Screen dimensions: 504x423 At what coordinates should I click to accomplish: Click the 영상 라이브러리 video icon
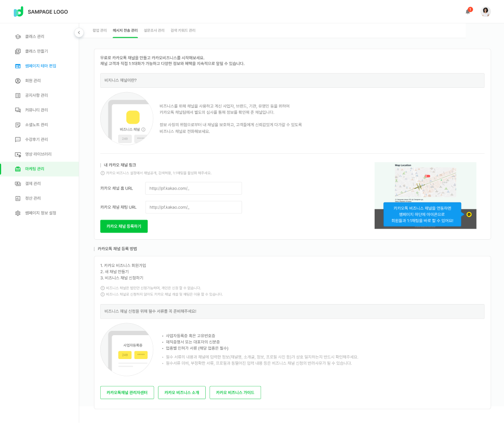18,154
